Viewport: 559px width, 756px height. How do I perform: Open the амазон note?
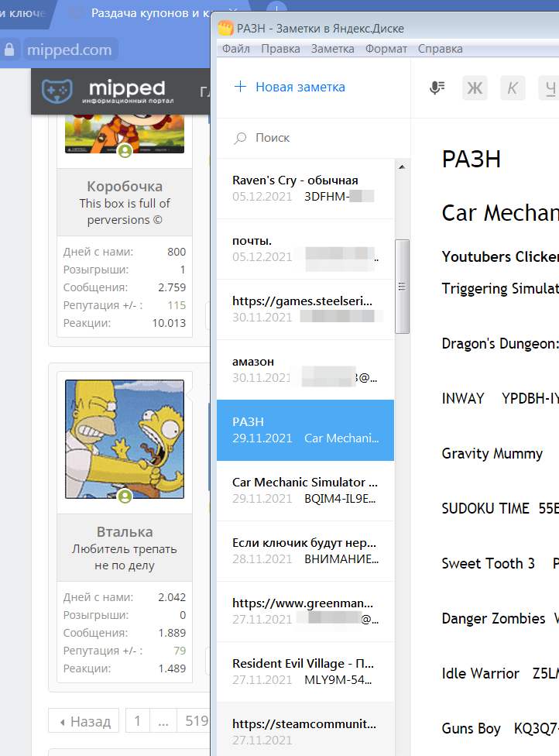pos(306,369)
